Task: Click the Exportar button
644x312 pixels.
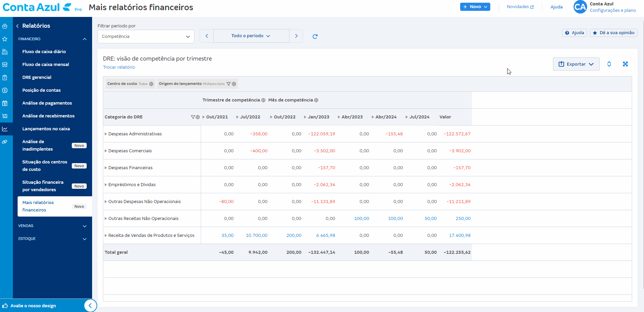Action: point(576,64)
